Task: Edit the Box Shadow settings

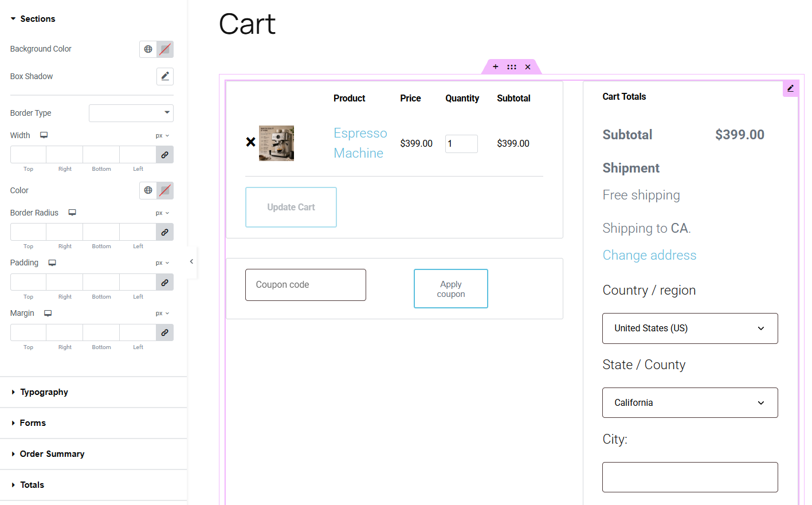Action: [x=165, y=76]
